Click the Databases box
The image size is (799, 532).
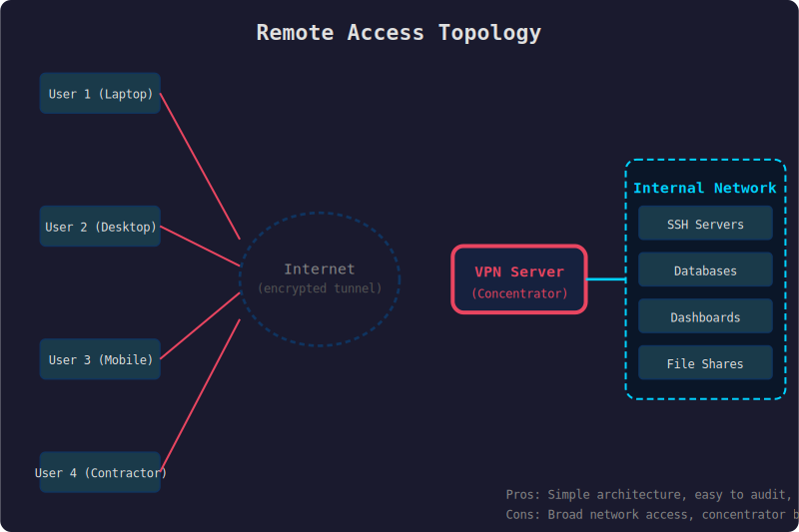click(705, 269)
